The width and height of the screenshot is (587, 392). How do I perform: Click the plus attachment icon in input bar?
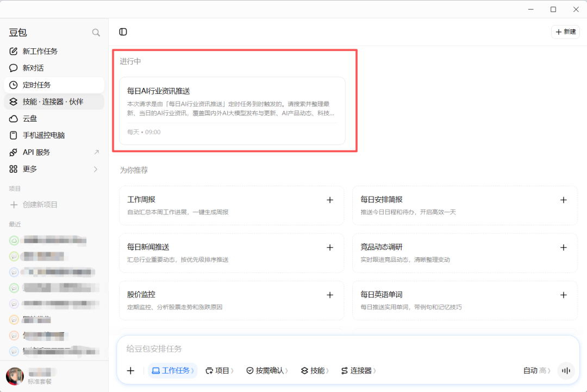click(130, 371)
